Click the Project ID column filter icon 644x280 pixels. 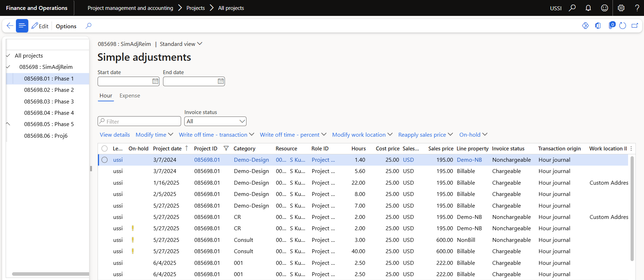226,148
